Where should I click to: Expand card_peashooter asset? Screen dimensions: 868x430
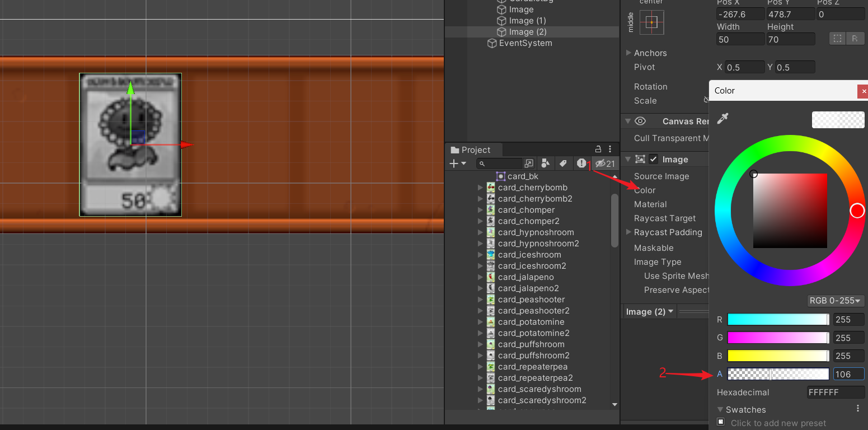[x=480, y=300]
